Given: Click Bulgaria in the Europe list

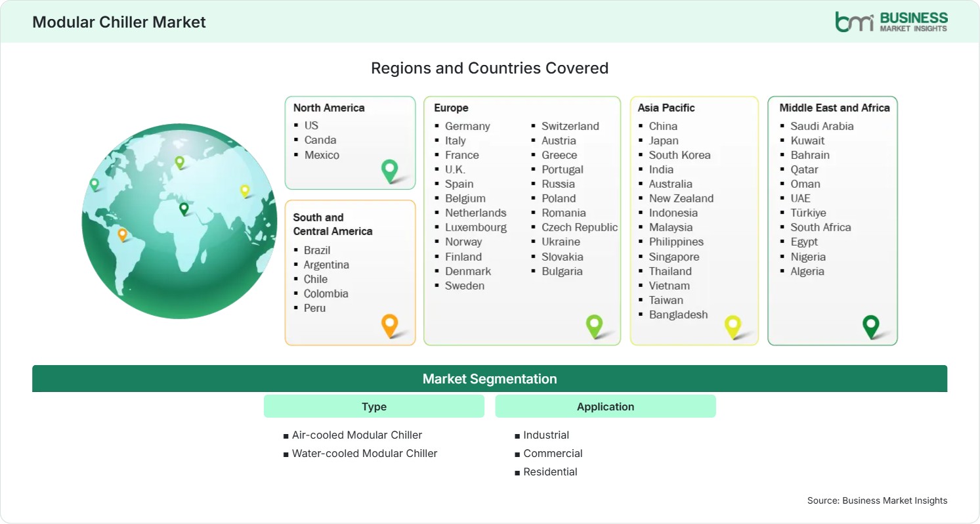Looking at the screenshot, I should pos(562,271).
